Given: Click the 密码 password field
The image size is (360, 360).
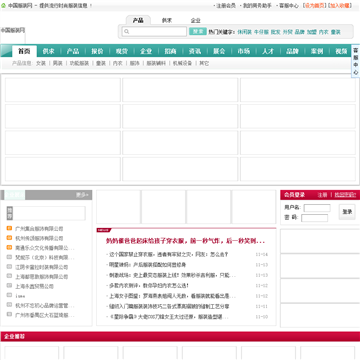Looking at the screenshot, I should point(315,218).
